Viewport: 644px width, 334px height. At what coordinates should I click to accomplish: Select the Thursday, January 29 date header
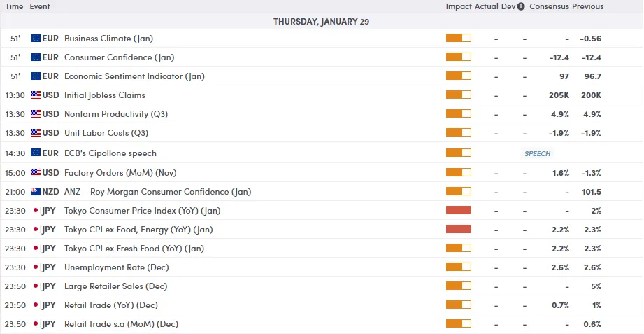[x=322, y=22]
